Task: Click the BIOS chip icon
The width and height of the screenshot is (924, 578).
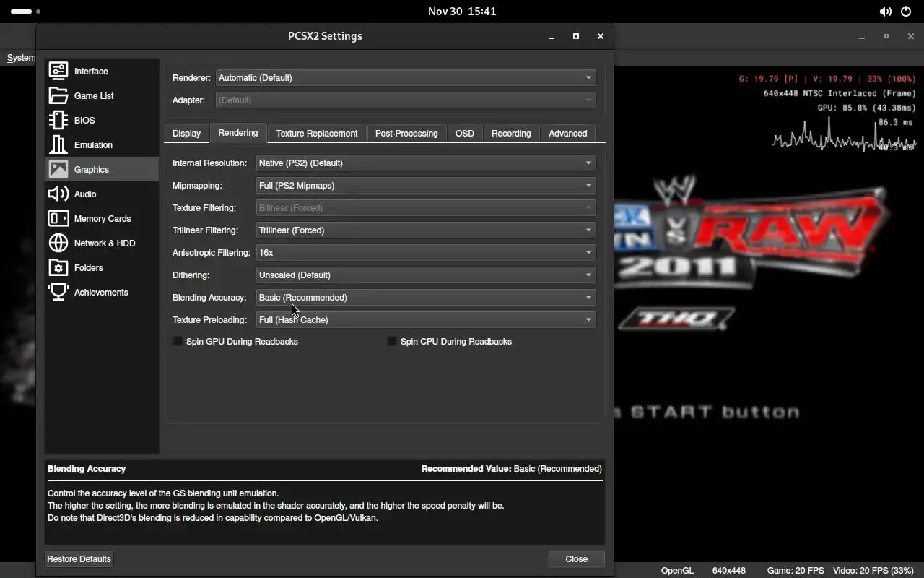Action: point(58,120)
